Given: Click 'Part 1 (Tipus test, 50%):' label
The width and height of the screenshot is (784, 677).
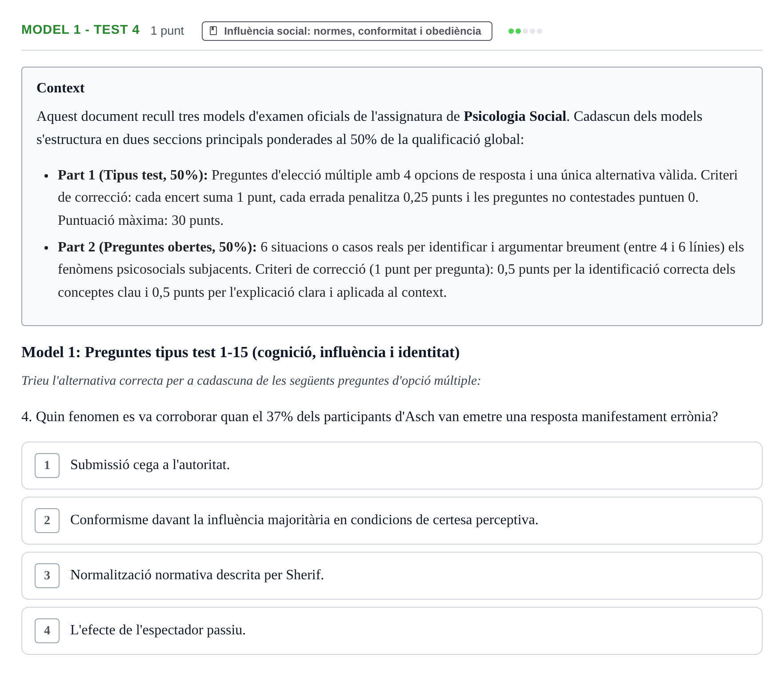Looking at the screenshot, I should point(132,175).
